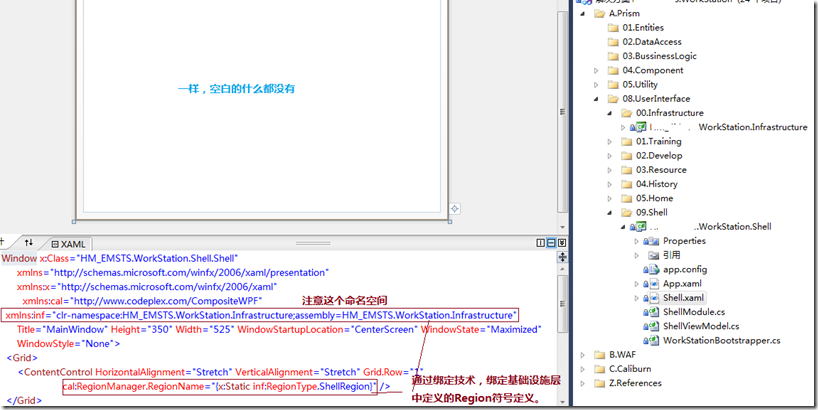Click the splitter grip between design and XAML
The height and width of the screenshot is (410, 818).
313,243
